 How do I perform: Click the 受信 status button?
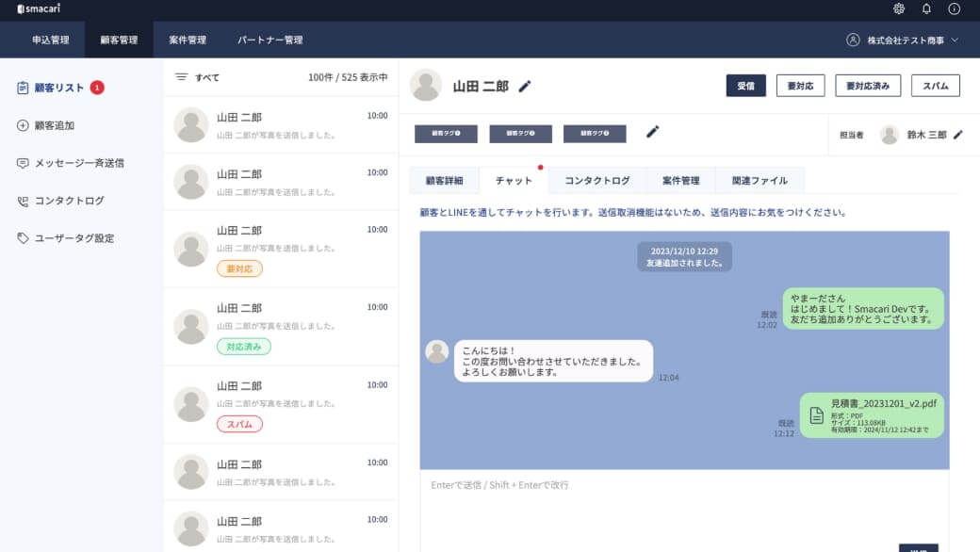(745, 85)
